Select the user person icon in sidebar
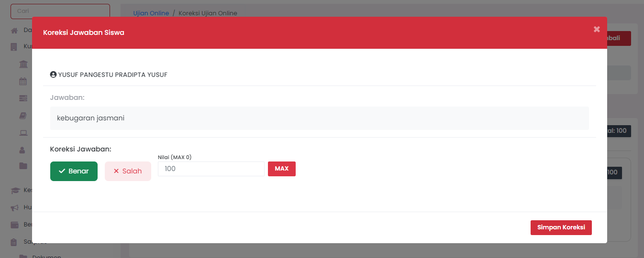The image size is (644, 258). pyautogui.click(x=23, y=150)
